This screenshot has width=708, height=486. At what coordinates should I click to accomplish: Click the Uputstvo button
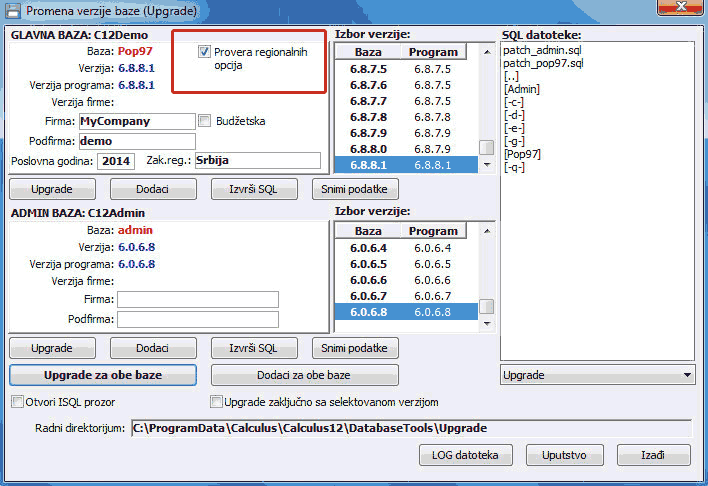tap(565, 455)
